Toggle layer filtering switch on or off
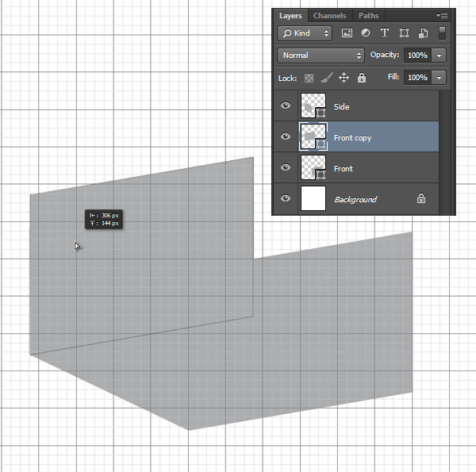Viewport: 476px width, 472px height. coord(443,33)
